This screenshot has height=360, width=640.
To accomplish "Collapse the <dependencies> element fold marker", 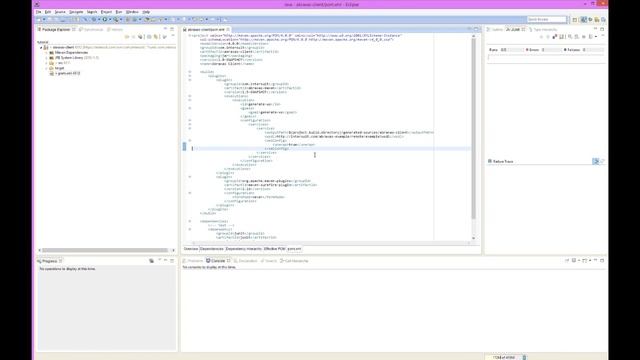I will pyautogui.click(x=190, y=221).
